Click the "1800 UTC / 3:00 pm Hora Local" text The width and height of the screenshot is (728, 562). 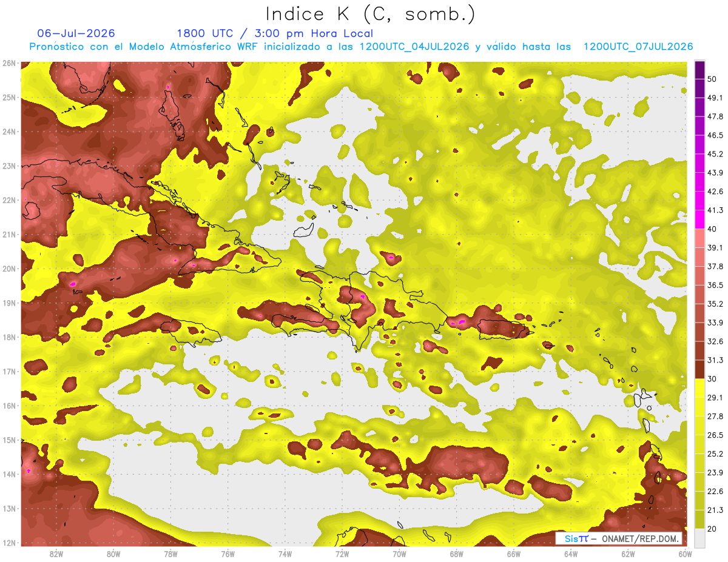tap(275, 33)
